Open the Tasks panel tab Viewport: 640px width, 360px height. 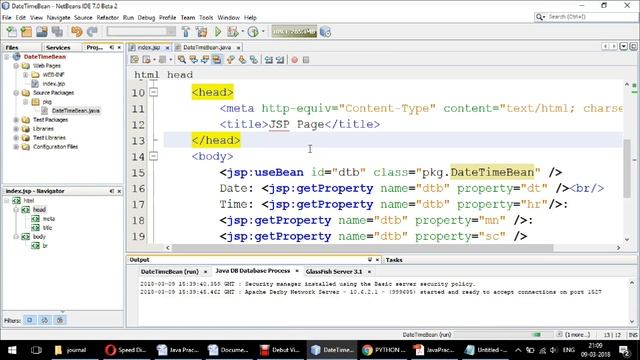tap(394, 260)
